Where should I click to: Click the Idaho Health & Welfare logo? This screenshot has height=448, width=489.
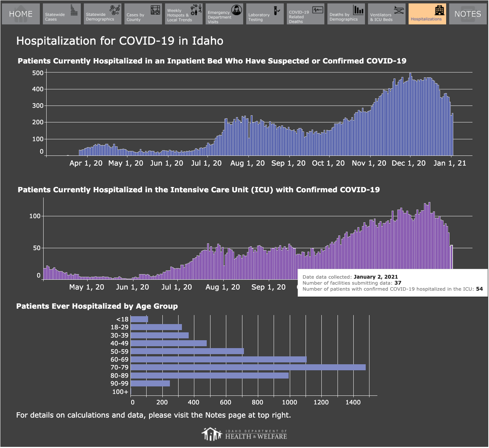(x=244, y=434)
